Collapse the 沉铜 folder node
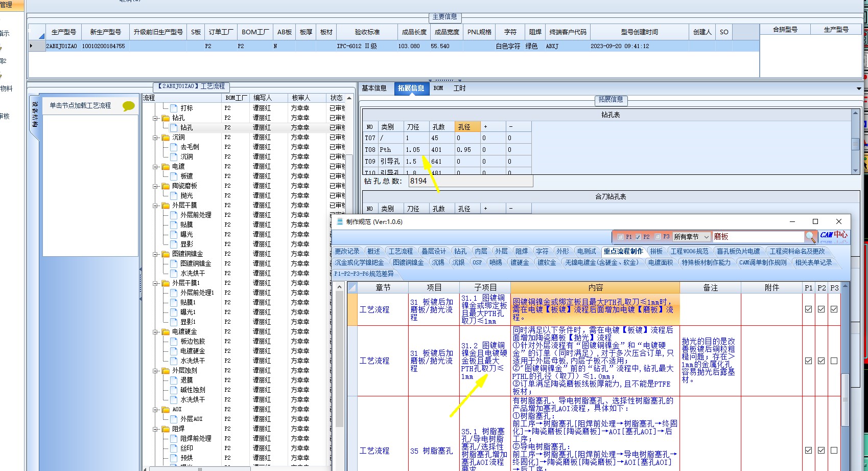Image resolution: width=868 pixels, height=471 pixels. [155, 138]
